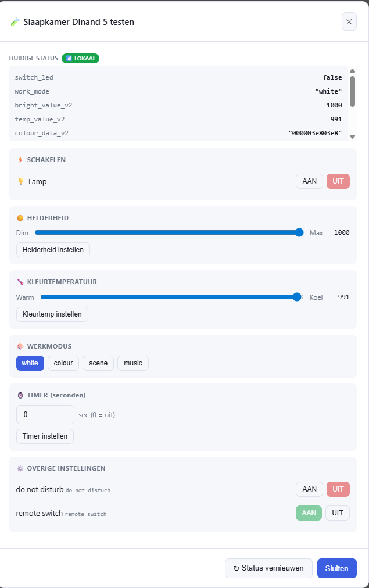Select the colour work mode
369x588 pixels.
pyautogui.click(x=63, y=363)
